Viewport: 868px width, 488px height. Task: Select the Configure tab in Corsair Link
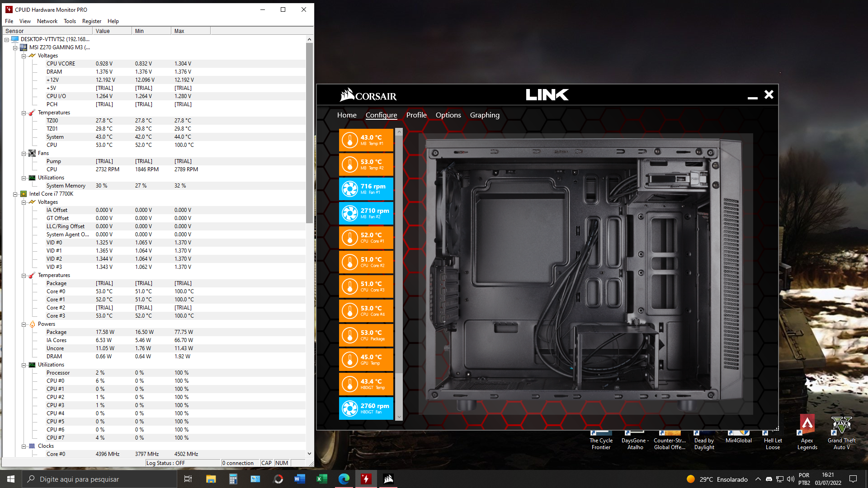click(381, 115)
